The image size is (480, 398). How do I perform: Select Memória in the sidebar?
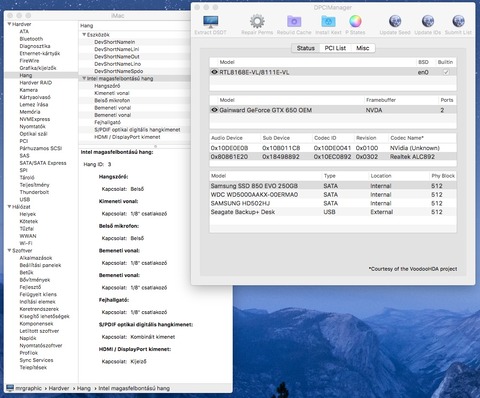[x=30, y=112]
